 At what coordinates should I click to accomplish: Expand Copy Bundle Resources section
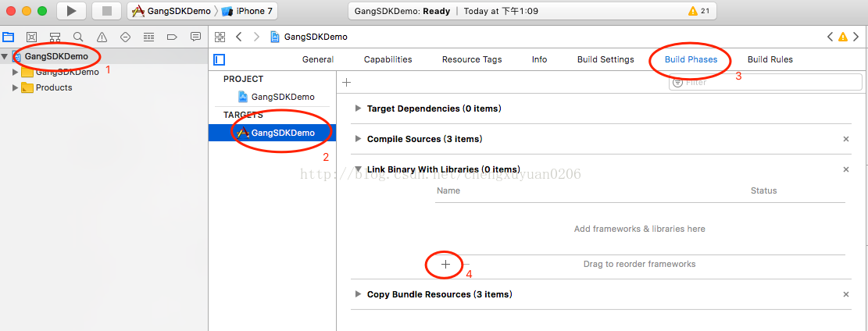[359, 294]
